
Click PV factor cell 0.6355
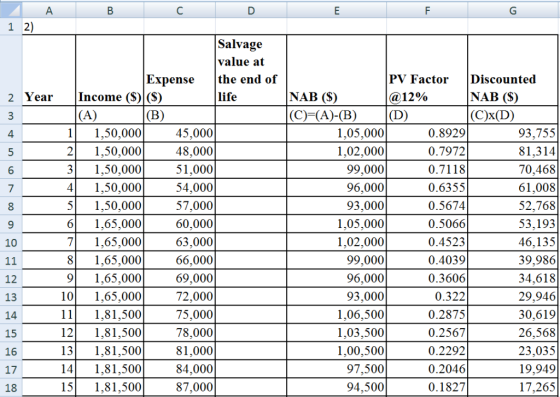427,188
